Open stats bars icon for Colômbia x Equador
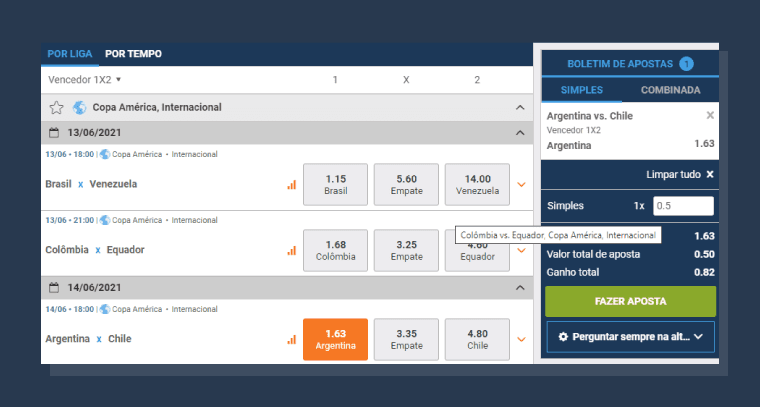The width and height of the screenshot is (760, 407). pos(291,250)
